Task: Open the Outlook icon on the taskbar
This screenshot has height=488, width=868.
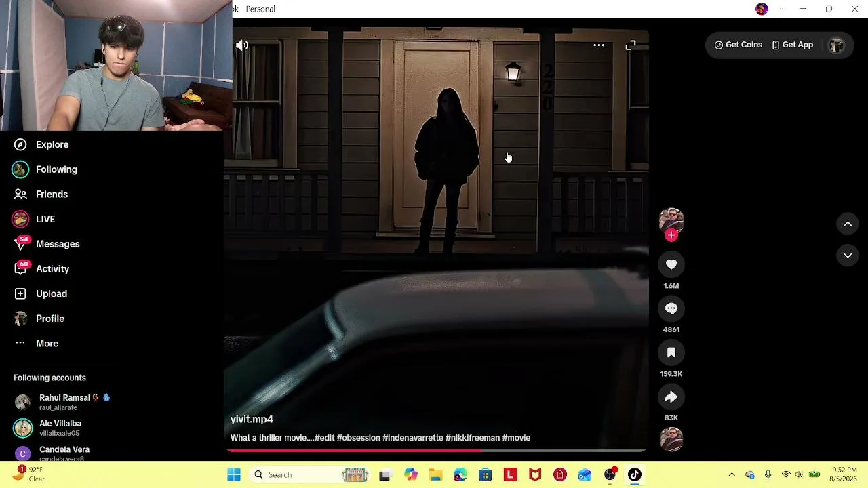Action: coord(585,474)
